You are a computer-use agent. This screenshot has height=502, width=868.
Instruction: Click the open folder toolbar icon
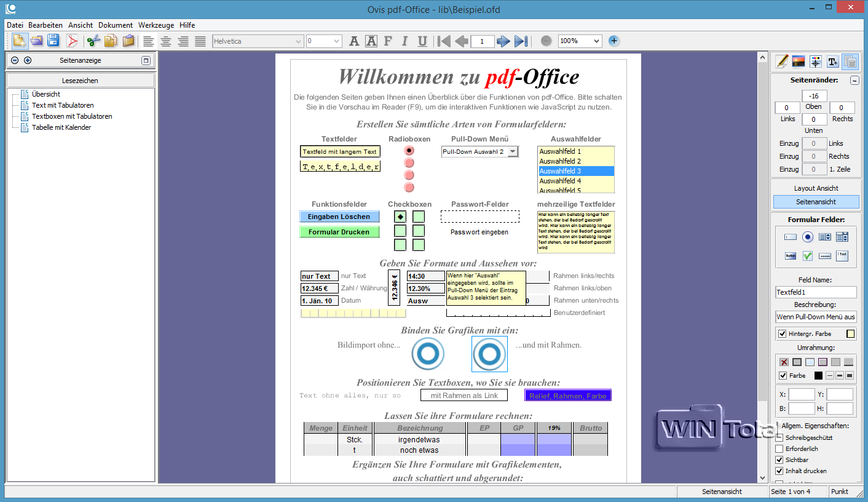[37, 41]
